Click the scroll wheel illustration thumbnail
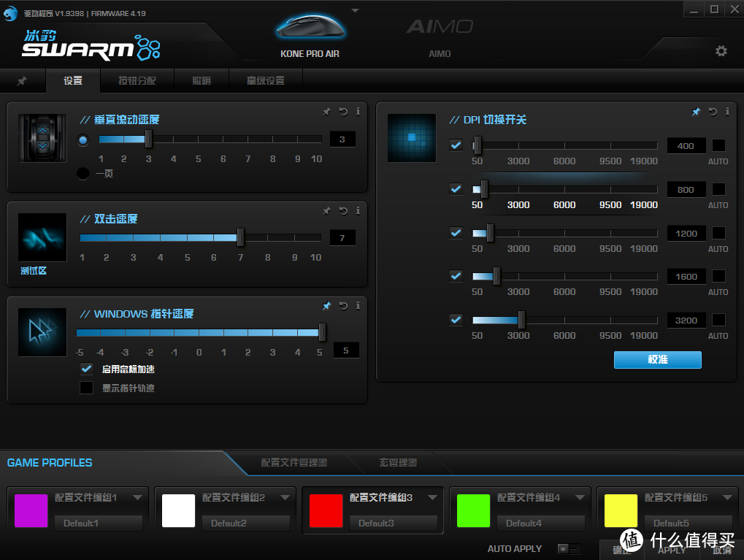Image resolution: width=744 pixels, height=560 pixels. tap(42, 138)
